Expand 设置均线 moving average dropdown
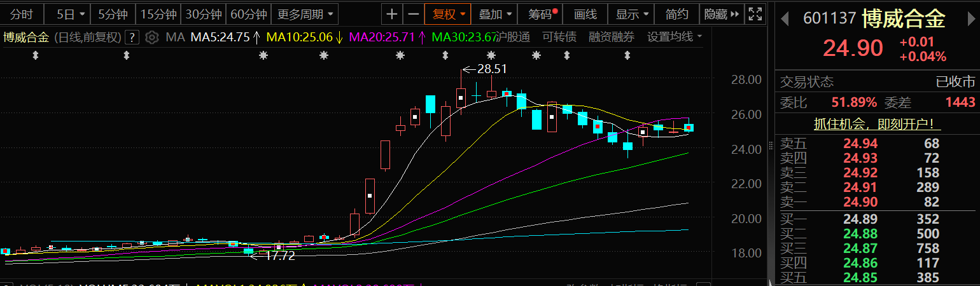Screen dimensions: 980x286 (x=675, y=37)
